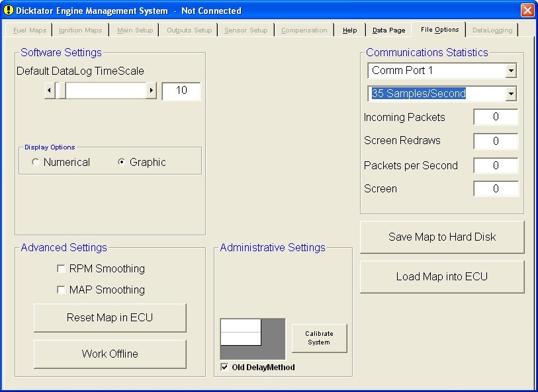
Task: Click Reset Map in ECU button
Action: [110, 318]
